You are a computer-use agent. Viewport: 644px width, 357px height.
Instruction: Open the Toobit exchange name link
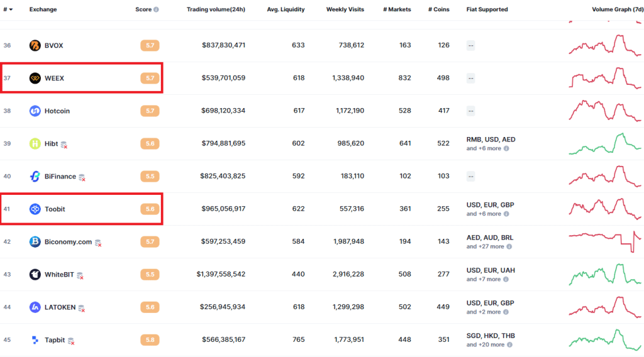pyautogui.click(x=55, y=209)
